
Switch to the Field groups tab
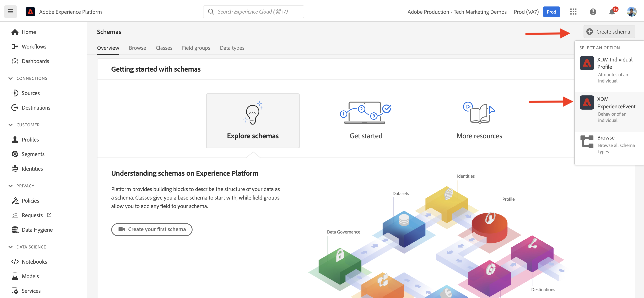pos(196,48)
